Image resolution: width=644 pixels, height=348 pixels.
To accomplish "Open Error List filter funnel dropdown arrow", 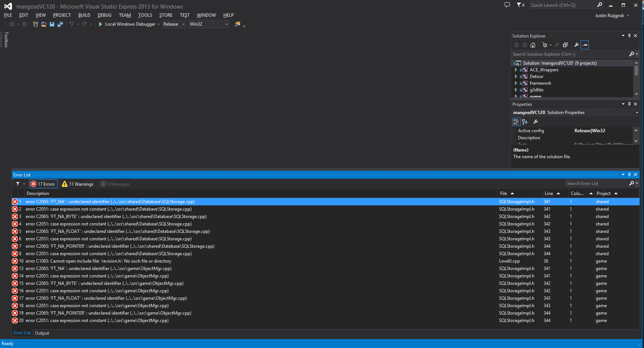I will tap(24, 184).
